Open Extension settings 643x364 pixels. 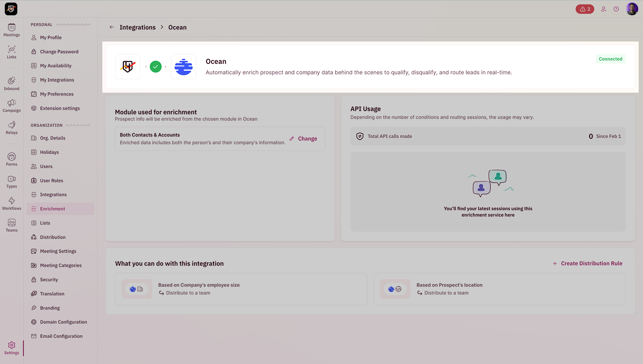[60, 108]
